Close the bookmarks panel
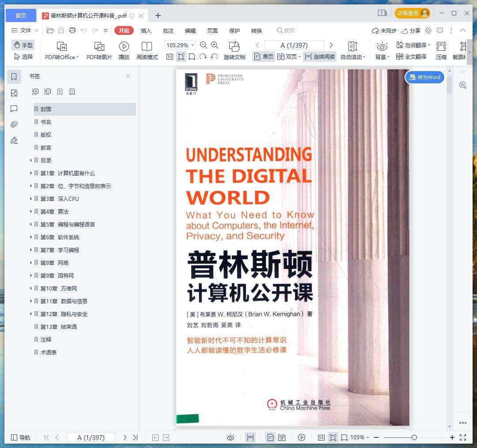The width and height of the screenshot is (477, 448). (x=128, y=76)
